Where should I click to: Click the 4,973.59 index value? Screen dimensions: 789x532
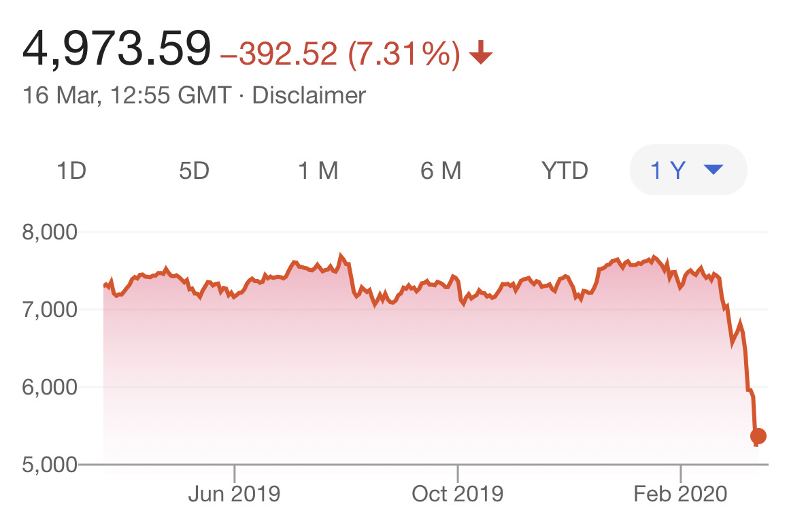point(116,49)
